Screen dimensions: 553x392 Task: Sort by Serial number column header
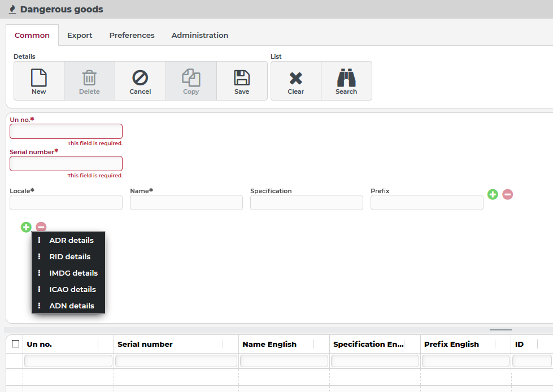click(x=145, y=344)
